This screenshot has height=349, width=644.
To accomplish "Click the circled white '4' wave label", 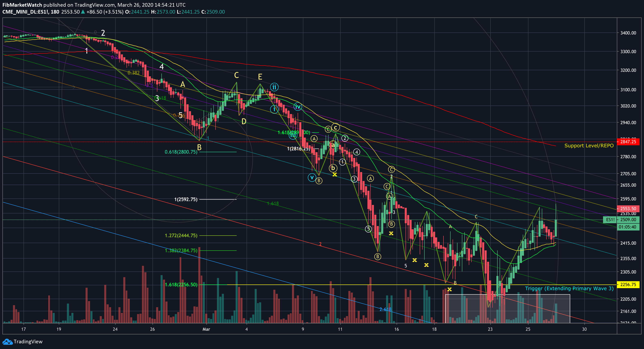I will 357,152.
